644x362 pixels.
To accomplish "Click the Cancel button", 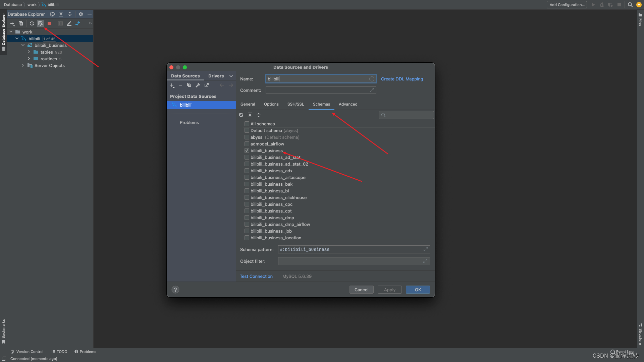I will pos(361,290).
